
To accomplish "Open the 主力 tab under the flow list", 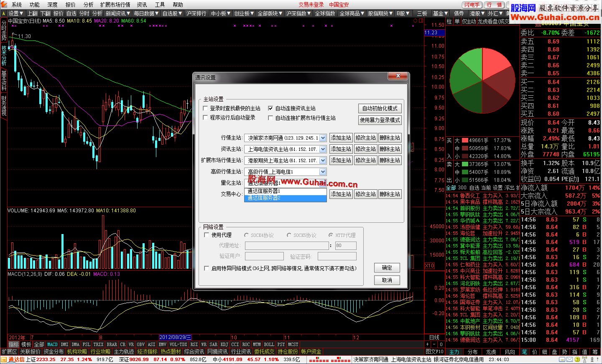I will tap(454, 352).
